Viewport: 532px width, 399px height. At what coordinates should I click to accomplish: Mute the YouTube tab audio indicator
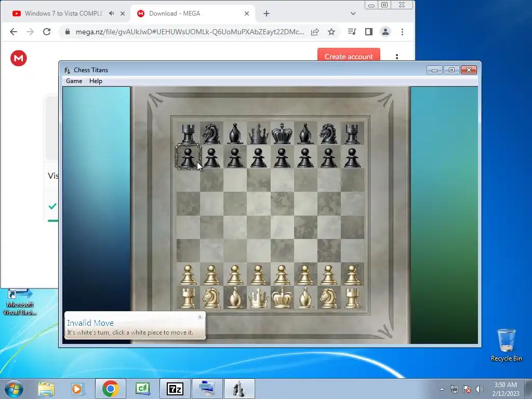[x=111, y=14]
